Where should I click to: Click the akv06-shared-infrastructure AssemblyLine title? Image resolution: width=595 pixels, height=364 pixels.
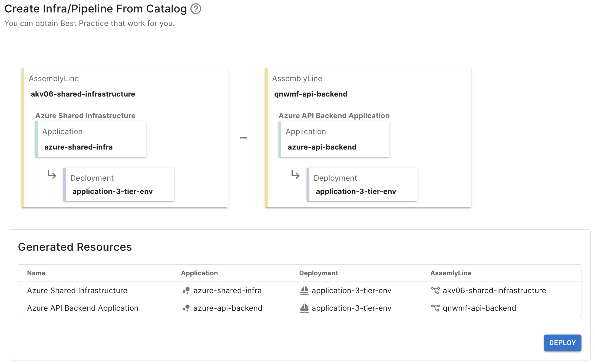83,94
